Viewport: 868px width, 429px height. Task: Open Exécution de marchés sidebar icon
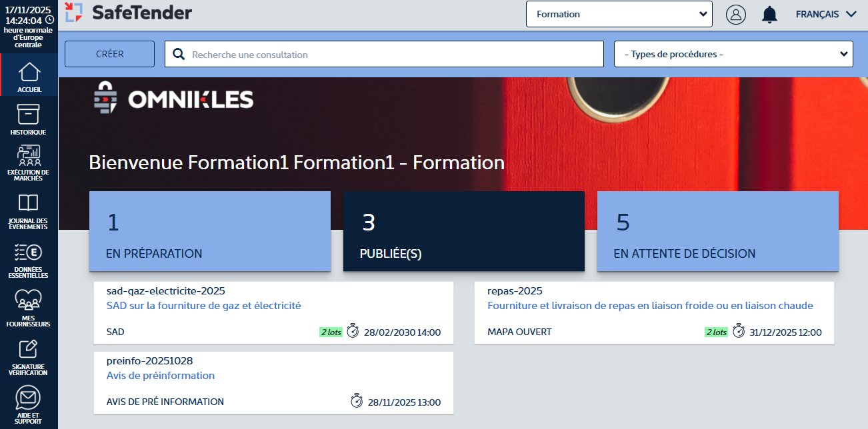[x=29, y=158]
